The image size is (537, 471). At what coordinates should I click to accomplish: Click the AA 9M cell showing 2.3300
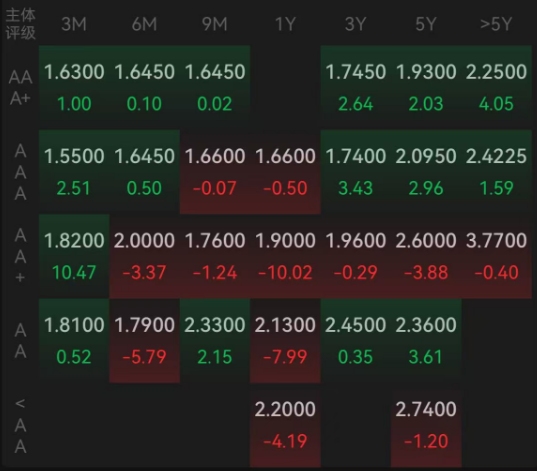click(x=215, y=340)
